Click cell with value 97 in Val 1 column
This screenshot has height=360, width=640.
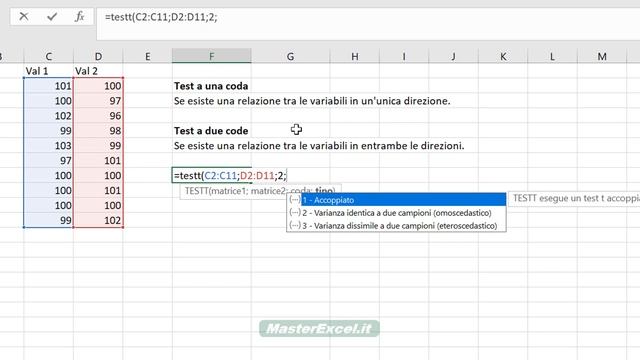[49, 160]
